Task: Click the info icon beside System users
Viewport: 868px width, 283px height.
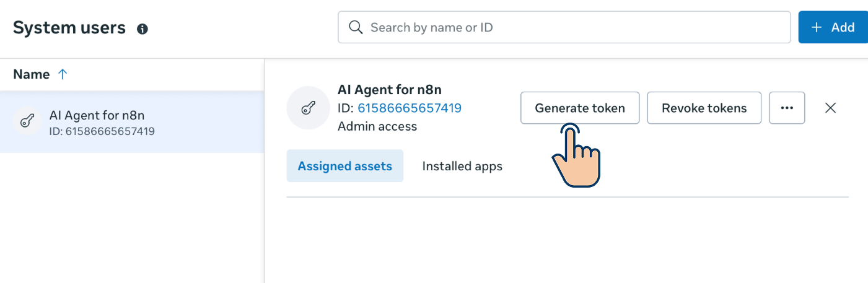Action: [142, 28]
